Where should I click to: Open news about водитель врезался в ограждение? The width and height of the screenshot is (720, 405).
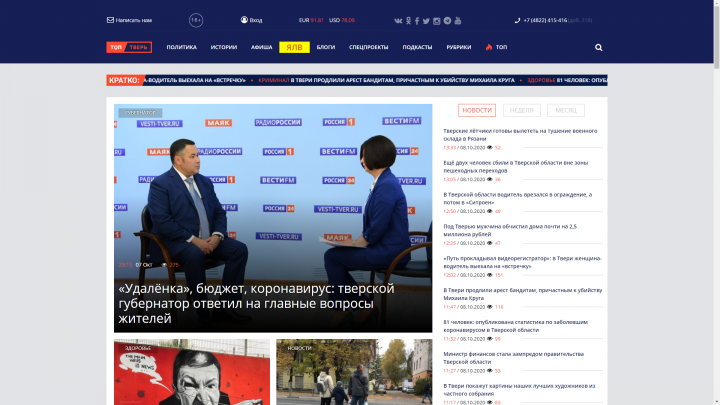click(x=518, y=198)
